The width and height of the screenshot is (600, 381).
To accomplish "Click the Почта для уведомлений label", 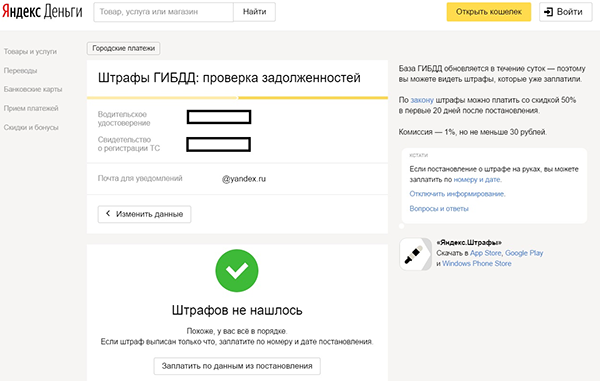I will tap(140, 178).
